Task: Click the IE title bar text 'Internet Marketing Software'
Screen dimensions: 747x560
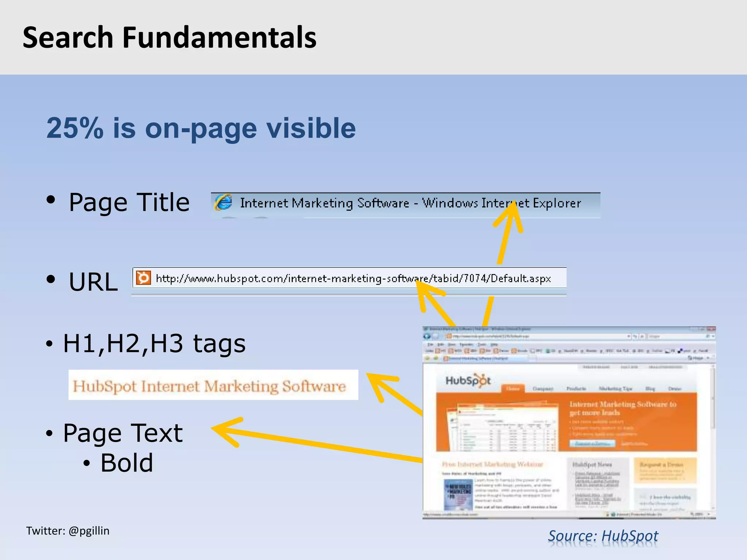Action: coord(324,203)
